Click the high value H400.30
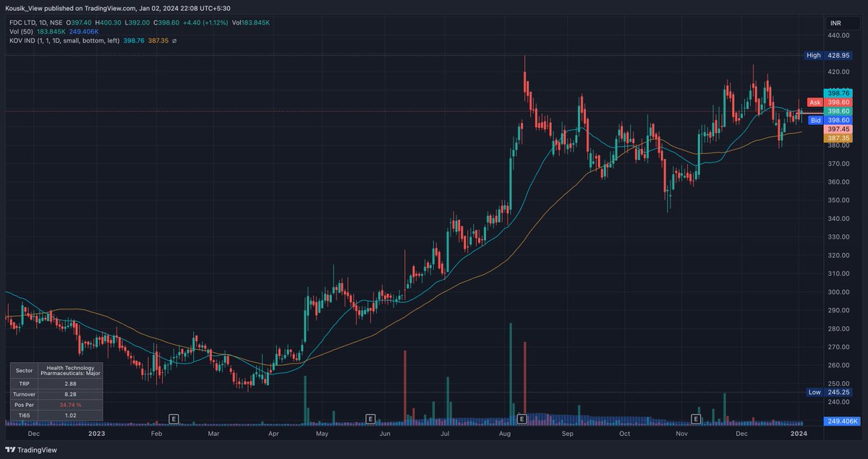The width and height of the screenshot is (868, 459). (x=108, y=23)
